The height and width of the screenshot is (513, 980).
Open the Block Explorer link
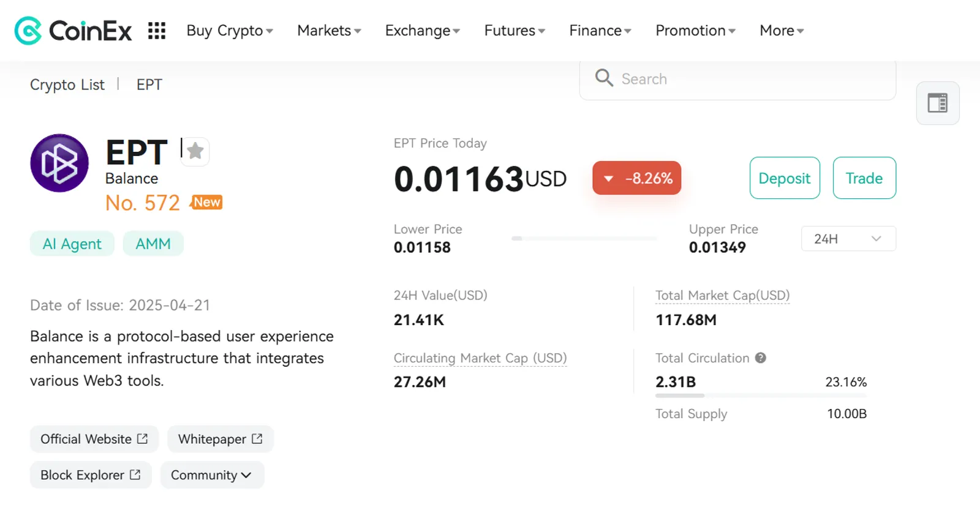click(91, 475)
